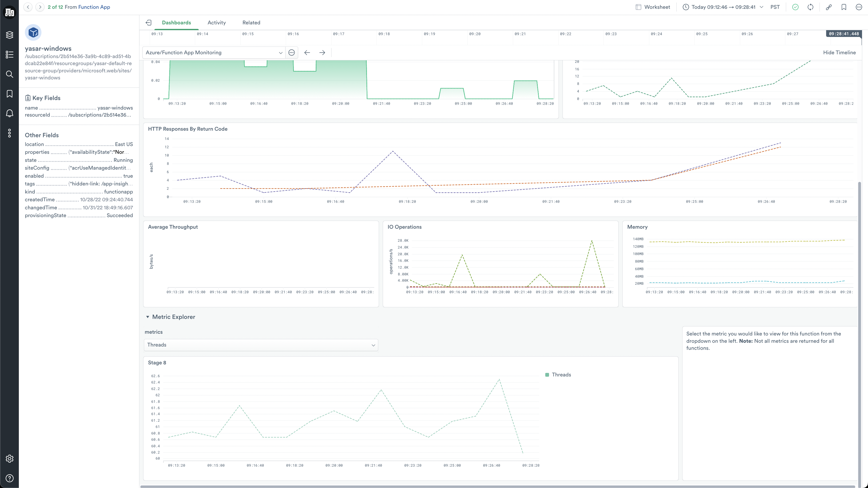Click Hide Timeline toggle
Viewport: 868px width, 488px height.
pos(839,53)
